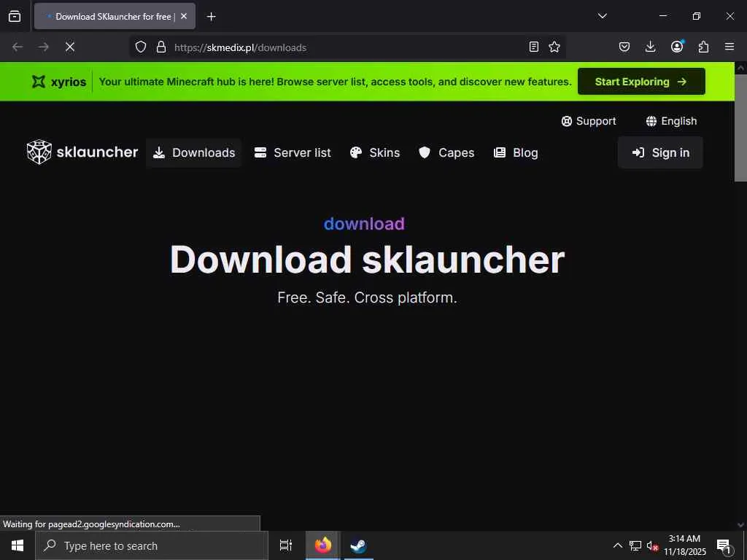The image size is (747, 560).
Task: Open the Server list page
Action: [293, 152]
